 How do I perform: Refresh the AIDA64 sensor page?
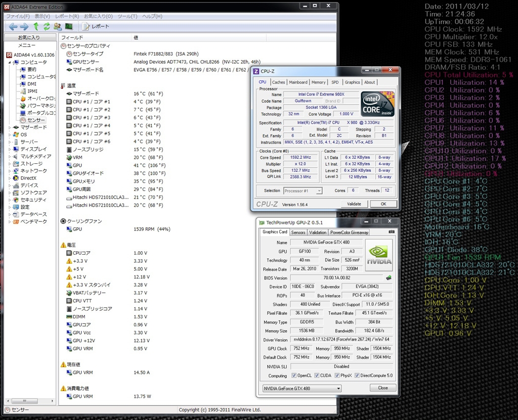[x=47, y=26]
